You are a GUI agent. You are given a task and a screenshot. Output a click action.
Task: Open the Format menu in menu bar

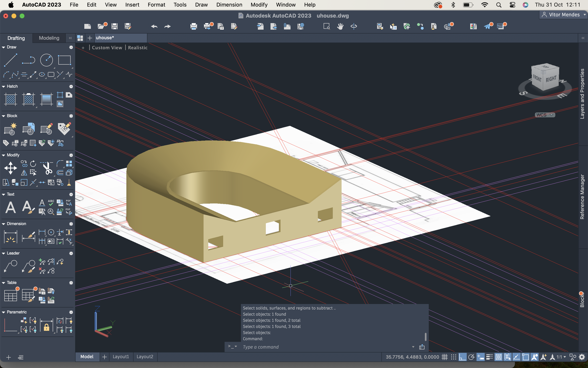[156, 5]
